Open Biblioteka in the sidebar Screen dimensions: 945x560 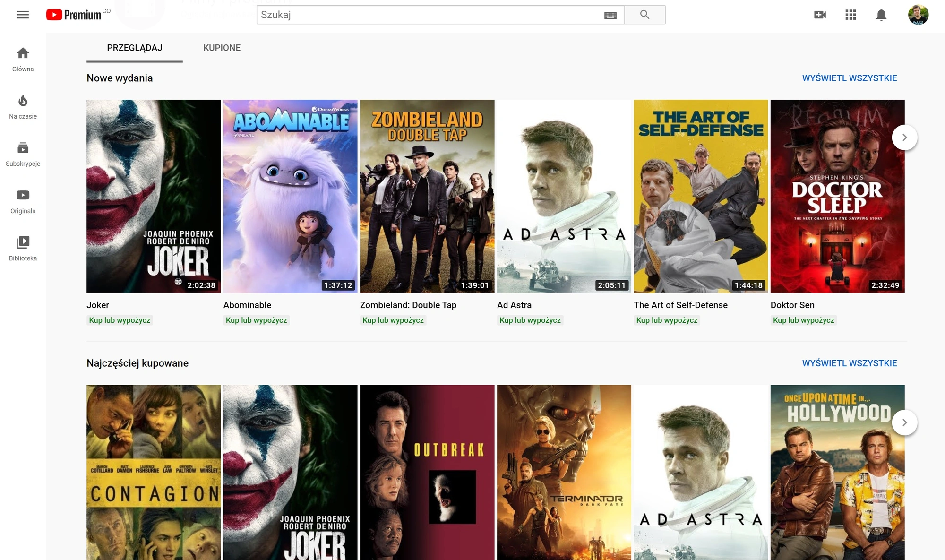(x=23, y=249)
